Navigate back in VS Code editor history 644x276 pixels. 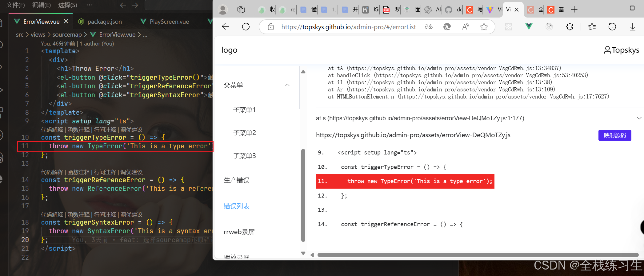click(123, 5)
